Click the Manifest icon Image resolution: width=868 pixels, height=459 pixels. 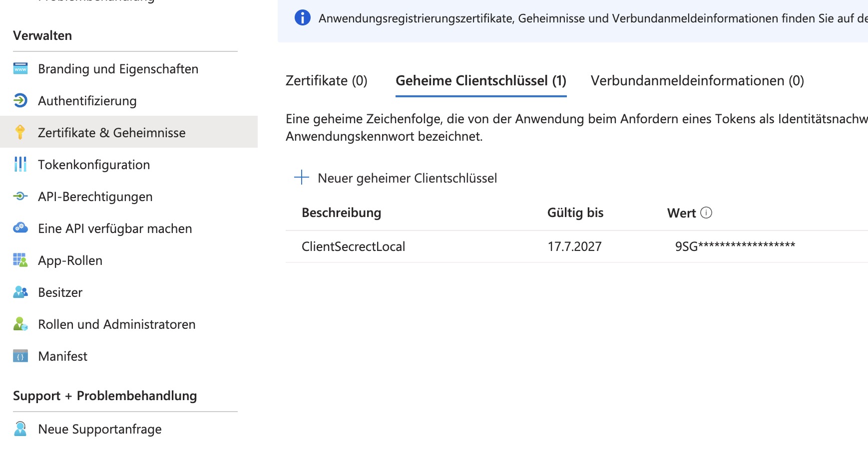[20, 356]
